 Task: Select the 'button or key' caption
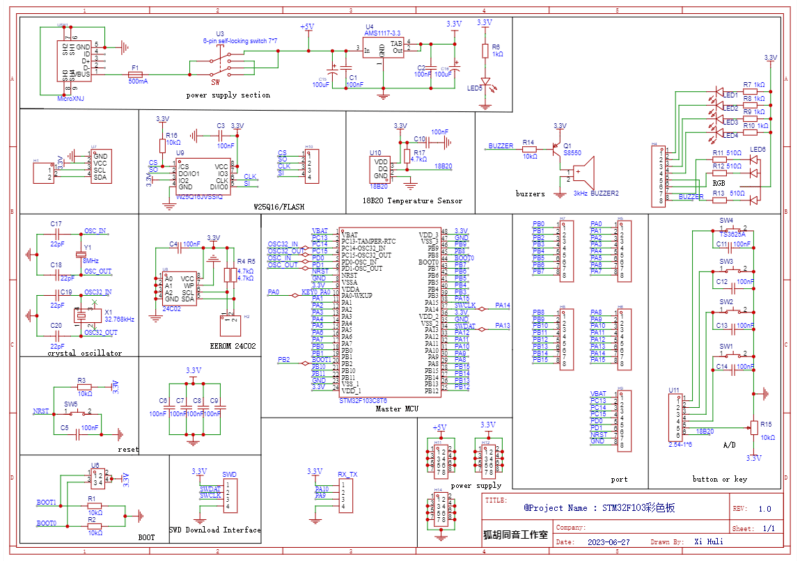point(720,479)
